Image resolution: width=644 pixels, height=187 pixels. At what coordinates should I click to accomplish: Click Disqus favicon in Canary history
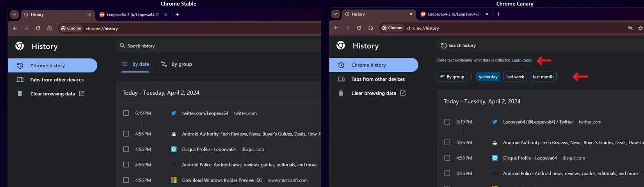[495, 158]
